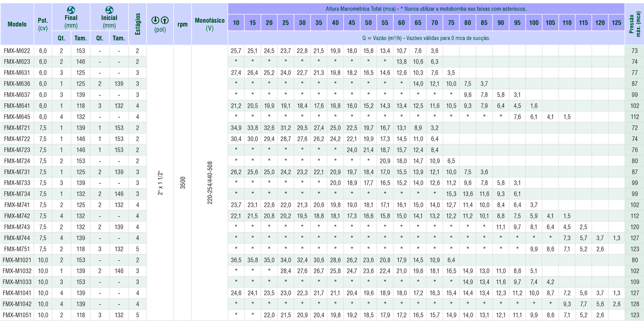
Task: Click the upward arrow discharge icon above (pol)
Action: [x=165, y=20]
